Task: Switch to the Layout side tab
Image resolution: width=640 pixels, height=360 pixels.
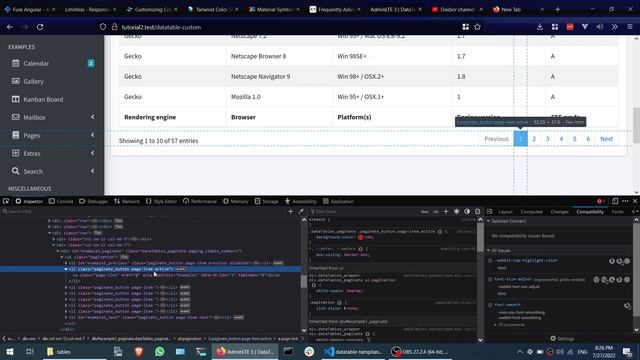Action: [505, 211]
